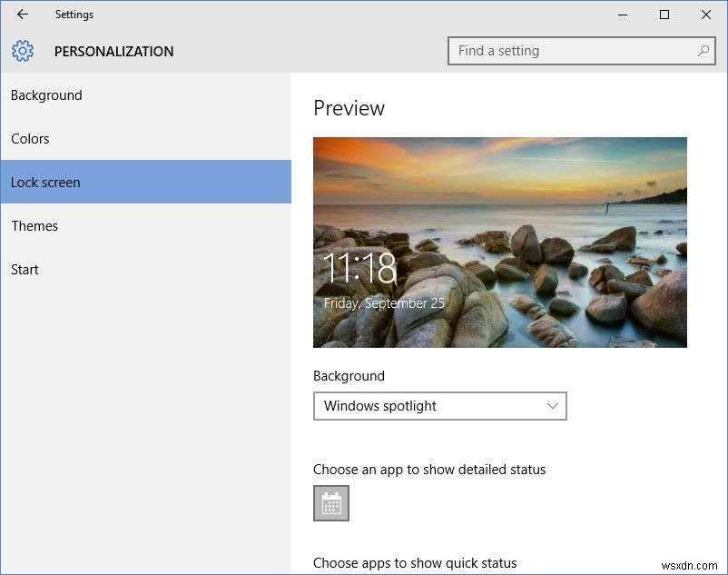This screenshot has width=728, height=575.
Task: Close the Settings window
Action: click(x=705, y=15)
